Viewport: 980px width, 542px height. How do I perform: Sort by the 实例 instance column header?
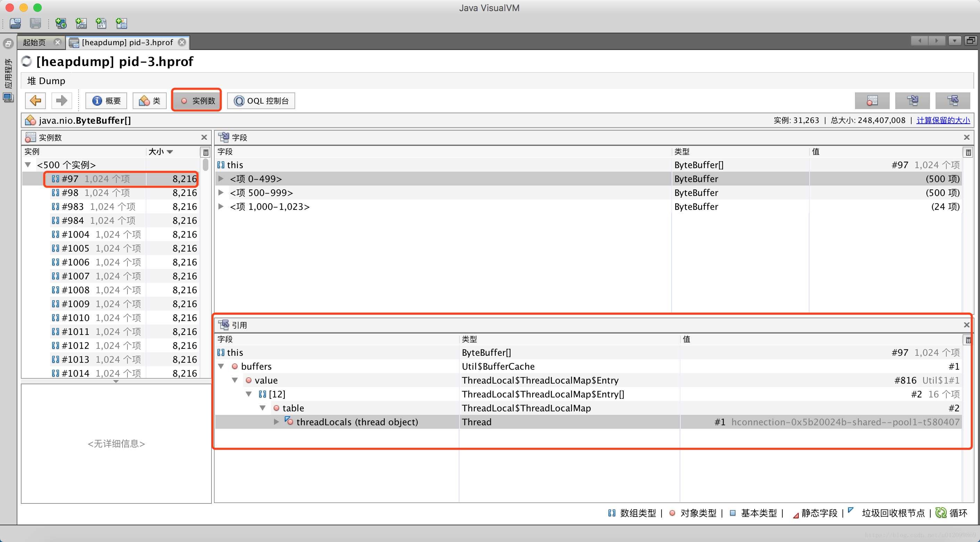(84, 151)
